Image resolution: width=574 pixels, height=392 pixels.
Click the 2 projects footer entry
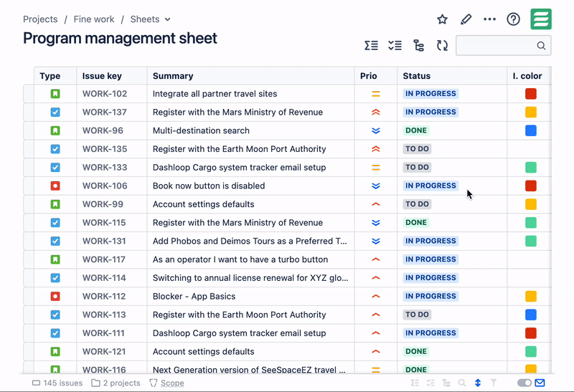tap(116, 383)
